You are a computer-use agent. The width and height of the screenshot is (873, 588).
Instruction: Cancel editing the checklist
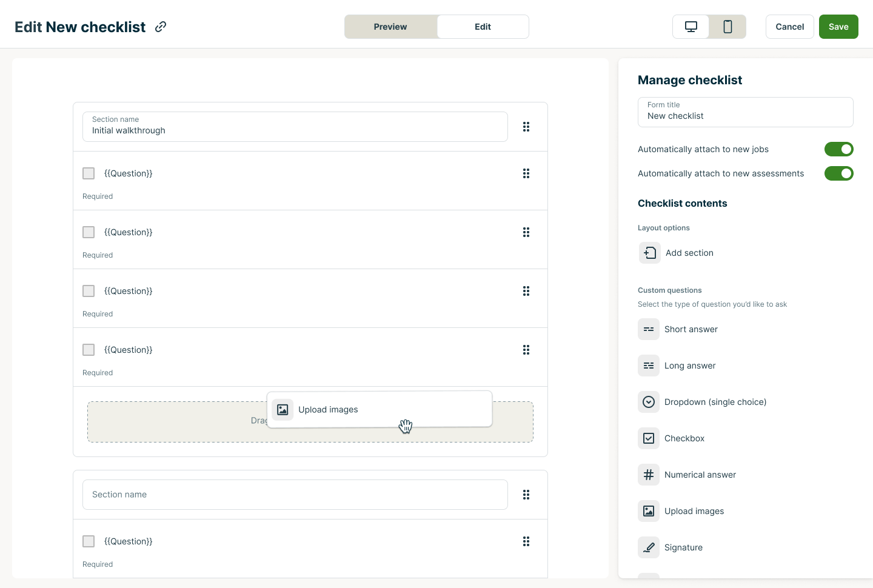click(x=789, y=27)
